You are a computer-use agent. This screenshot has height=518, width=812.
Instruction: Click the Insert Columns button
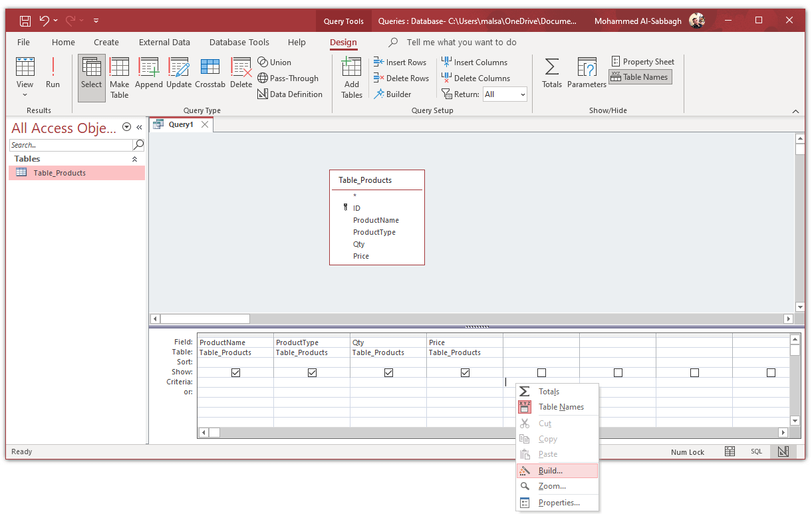474,62
